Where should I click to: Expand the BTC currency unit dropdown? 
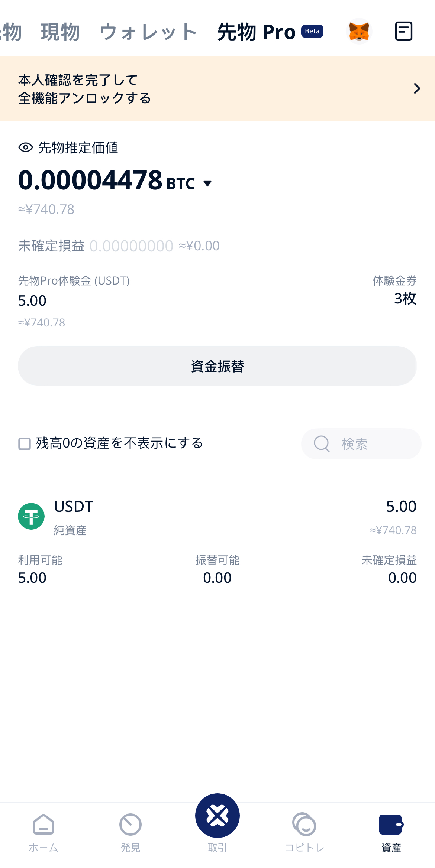pyautogui.click(x=207, y=183)
